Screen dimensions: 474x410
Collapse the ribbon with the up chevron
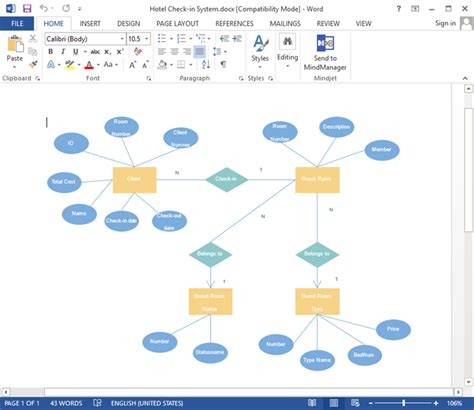coord(465,78)
